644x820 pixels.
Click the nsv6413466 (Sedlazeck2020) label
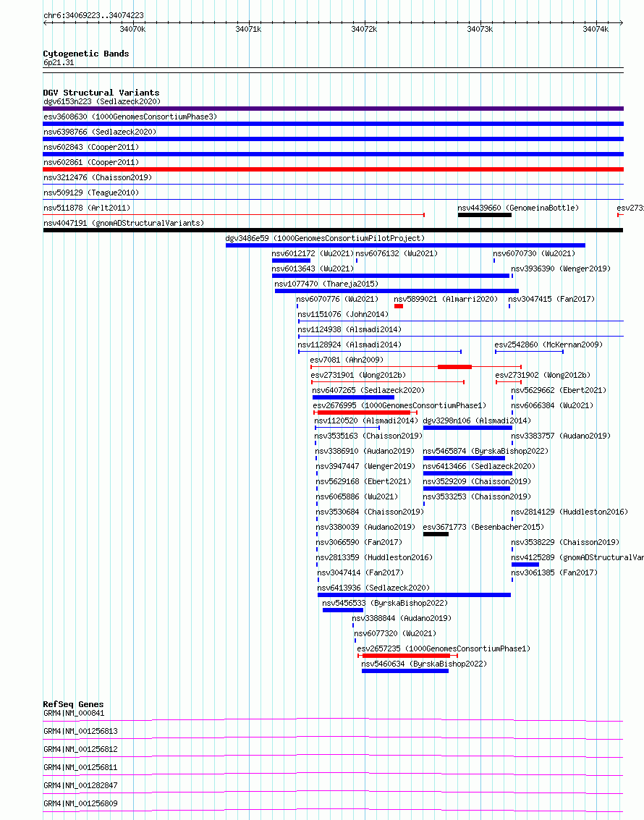click(x=479, y=465)
